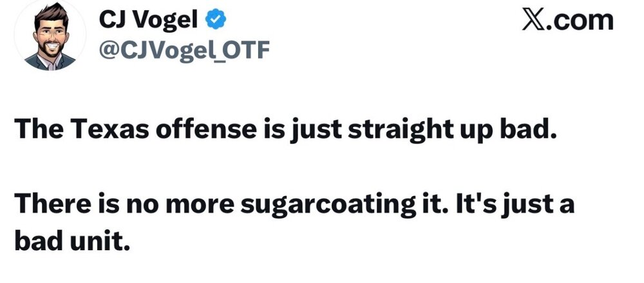Click CJ Vogel's cartoon profile avatar
The image size is (644, 283).
click(50, 36)
